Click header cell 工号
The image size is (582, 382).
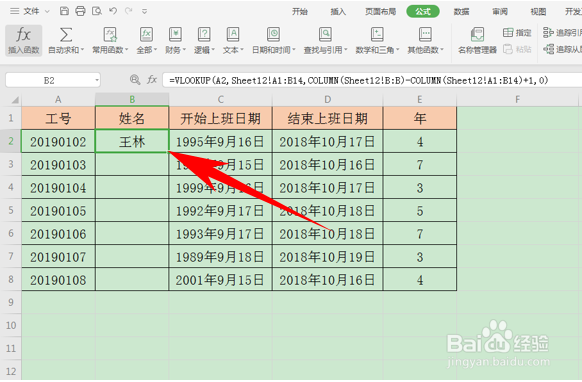[58, 118]
